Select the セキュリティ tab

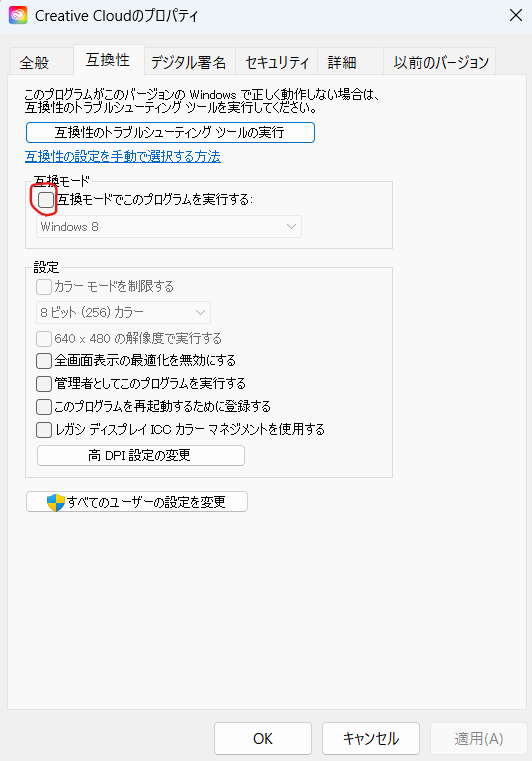pos(277,62)
